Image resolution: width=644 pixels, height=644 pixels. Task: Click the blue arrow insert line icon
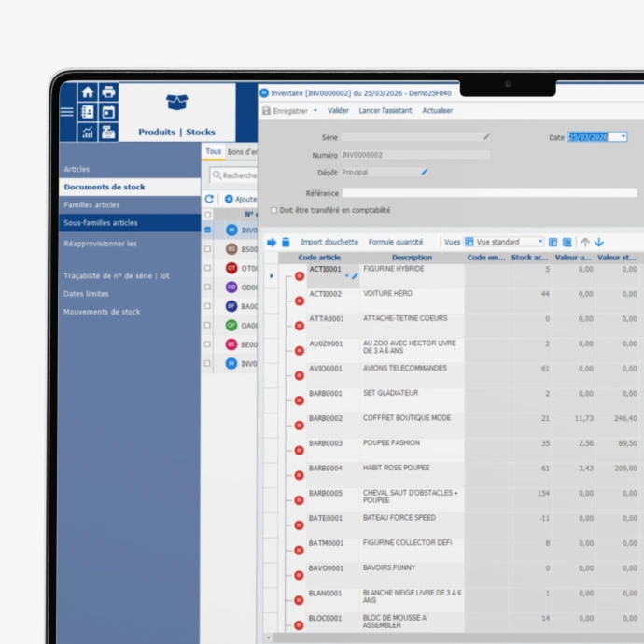click(x=272, y=243)
